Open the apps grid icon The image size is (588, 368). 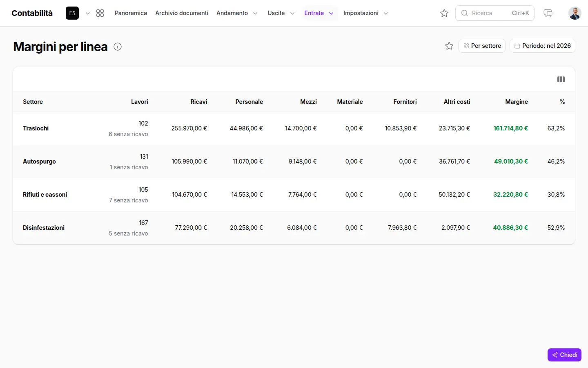coord(100,13)
